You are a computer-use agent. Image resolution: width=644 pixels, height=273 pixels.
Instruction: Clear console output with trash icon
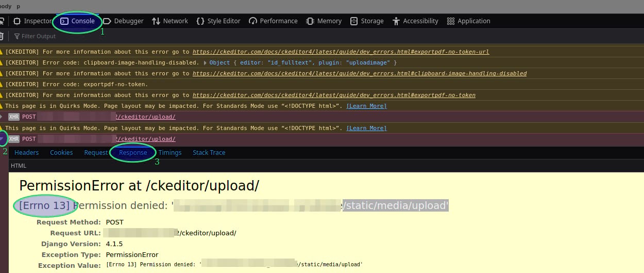(2, 36)
